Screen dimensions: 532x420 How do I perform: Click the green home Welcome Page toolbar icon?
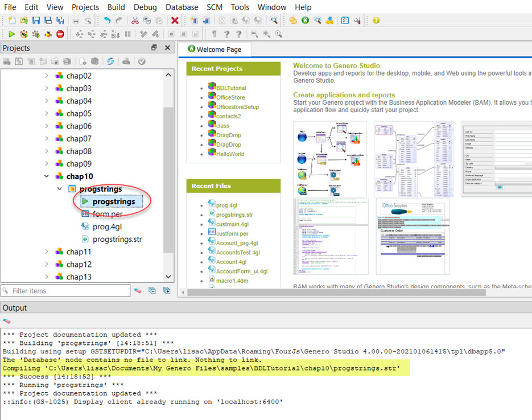(305, 20)
